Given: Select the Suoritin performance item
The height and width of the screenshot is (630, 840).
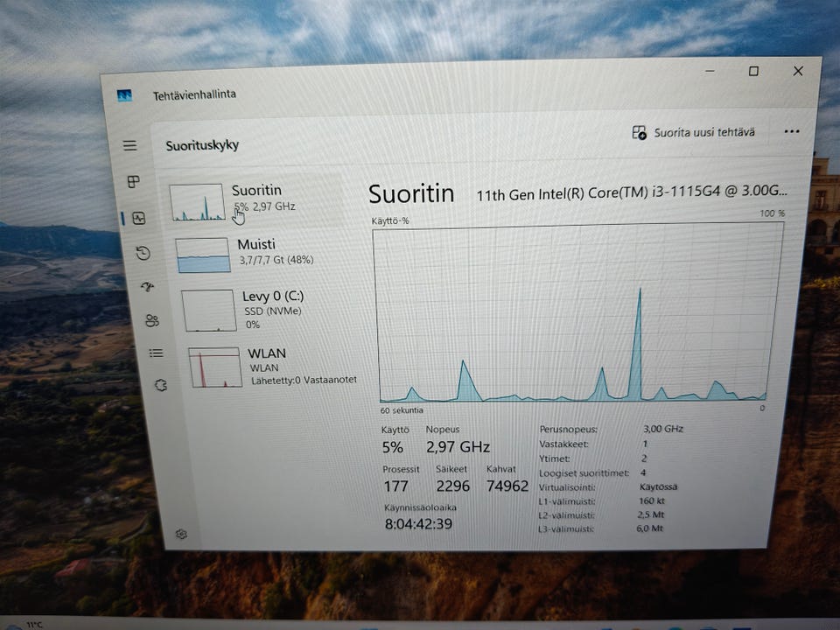Looking at the screenshot, I should point(255,202).
